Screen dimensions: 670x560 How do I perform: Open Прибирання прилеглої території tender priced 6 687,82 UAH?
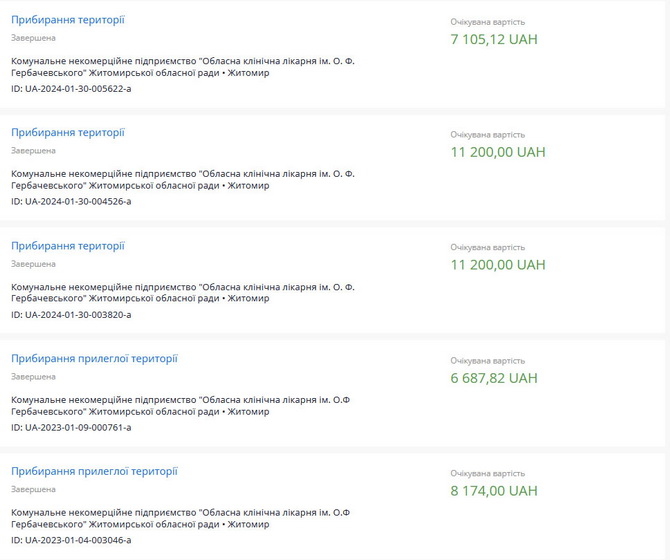coord(94,359)
